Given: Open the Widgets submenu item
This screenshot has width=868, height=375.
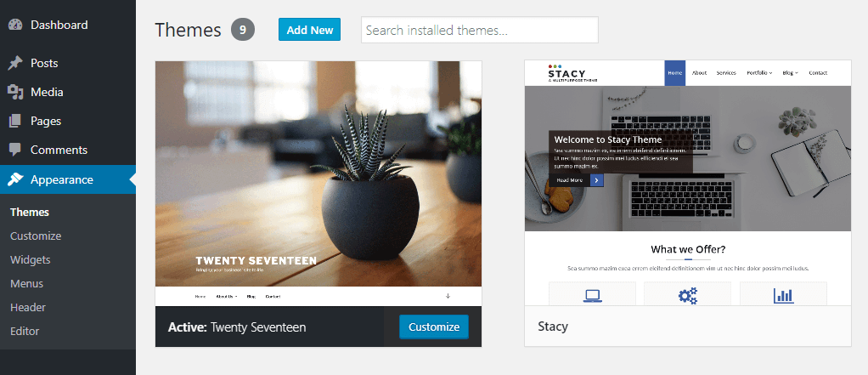Looking at the screenshot, I should pos(30,260).
